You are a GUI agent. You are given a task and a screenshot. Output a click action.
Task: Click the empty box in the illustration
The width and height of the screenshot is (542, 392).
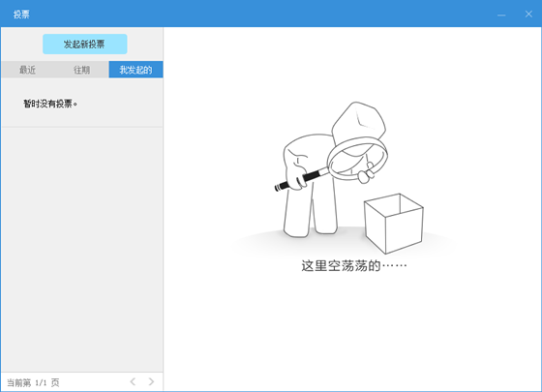click(x=394, y=224)
